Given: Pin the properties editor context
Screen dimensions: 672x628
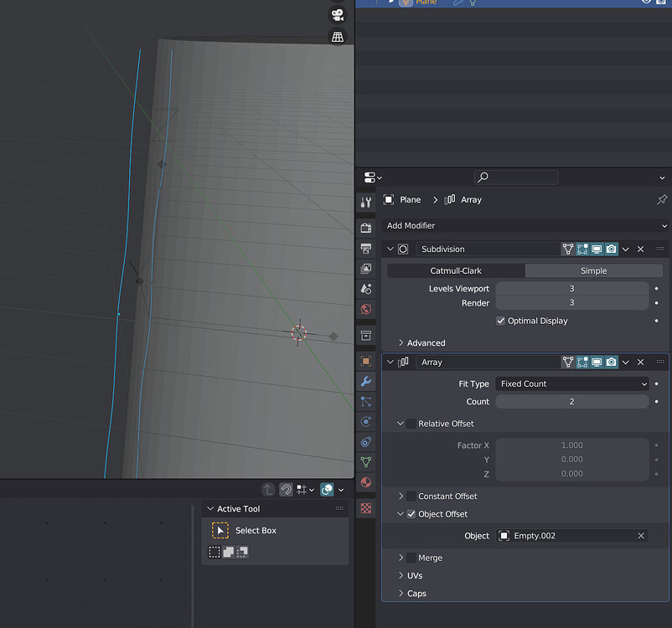Looking at the screenshot, I should click(x=662, y=199).
